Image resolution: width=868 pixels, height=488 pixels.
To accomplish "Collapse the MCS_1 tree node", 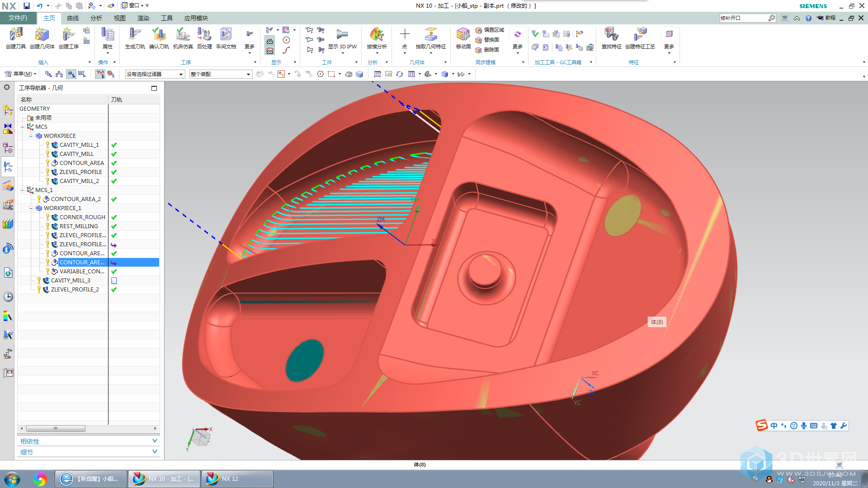I will (x=23, y=190).
